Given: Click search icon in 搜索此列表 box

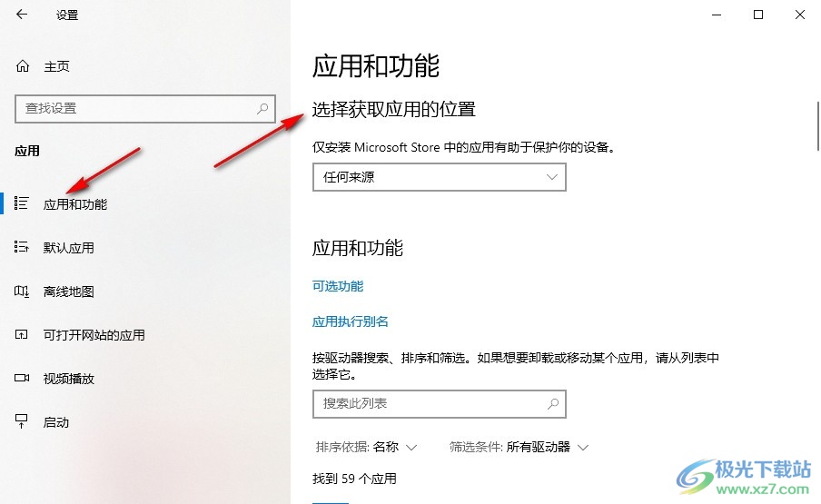Looking at the screenshot, I should point(553,403).
